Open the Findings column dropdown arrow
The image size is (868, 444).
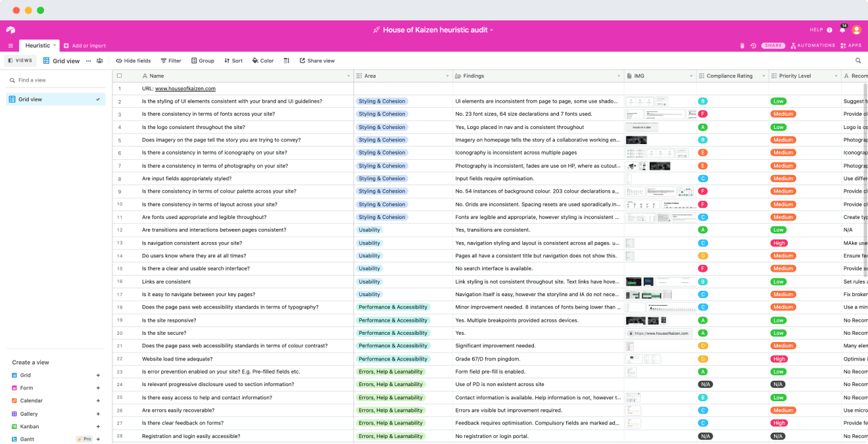pyautogui.click(x=618, y=76)
